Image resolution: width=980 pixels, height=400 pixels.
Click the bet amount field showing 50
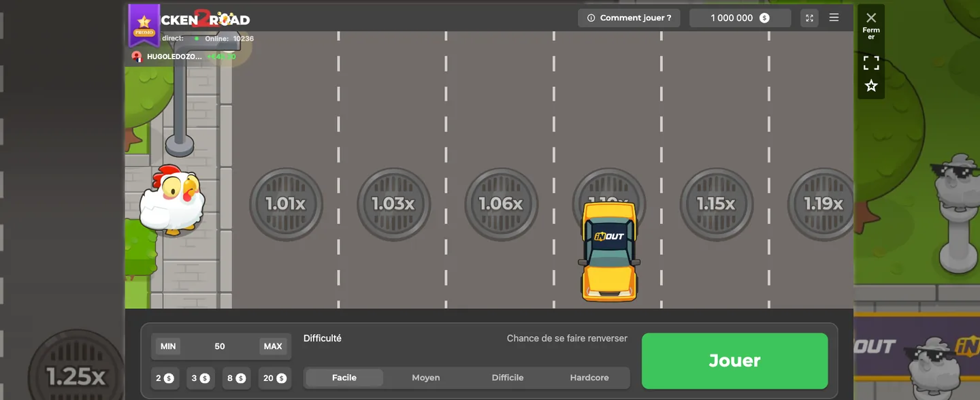pyautogui.click(x=220, y=346)
